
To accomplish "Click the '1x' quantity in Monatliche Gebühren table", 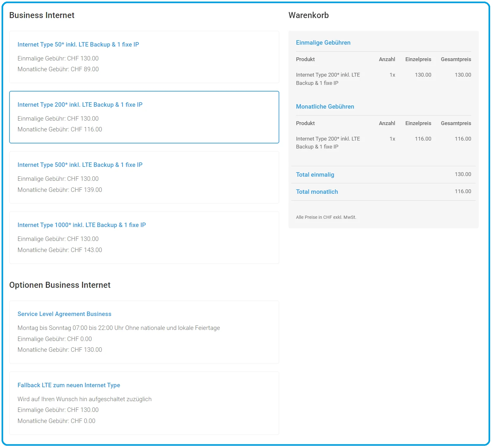I will pyautogui.click(x=392, y=139).
